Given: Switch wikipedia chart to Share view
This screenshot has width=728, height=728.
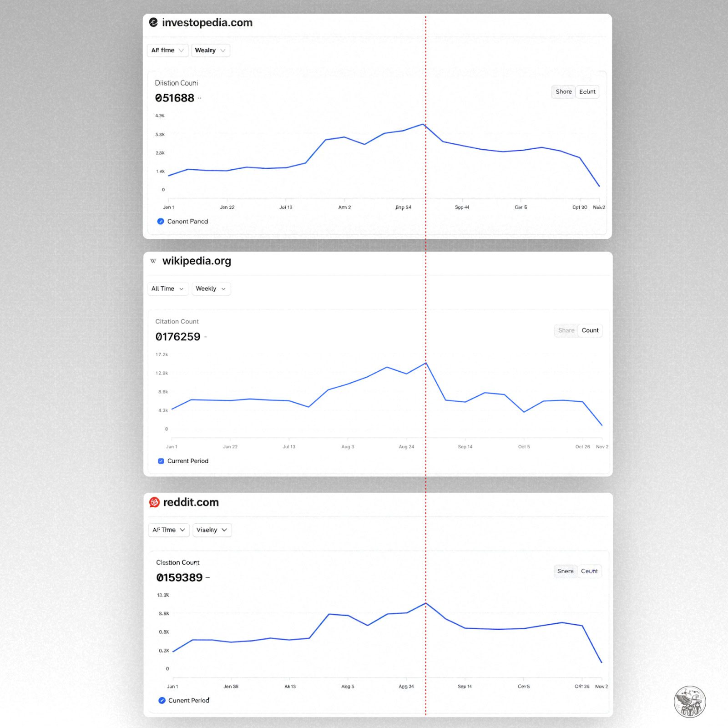Looking at the screenshot, I should (x=566, y=330).
